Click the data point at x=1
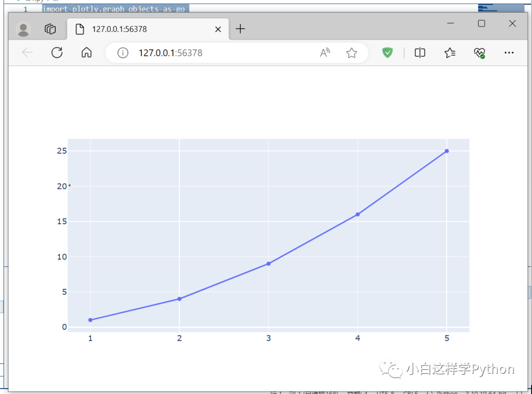 (x=90, y=320)
